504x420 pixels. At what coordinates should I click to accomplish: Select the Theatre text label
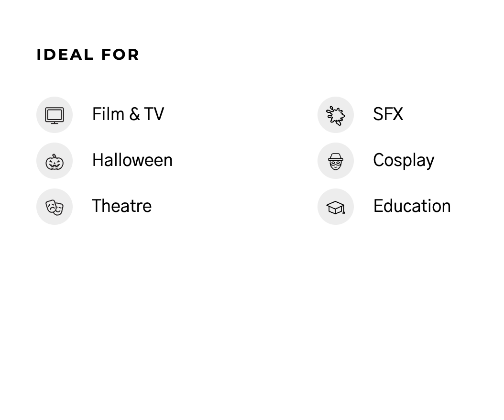(x=121, y=206)
